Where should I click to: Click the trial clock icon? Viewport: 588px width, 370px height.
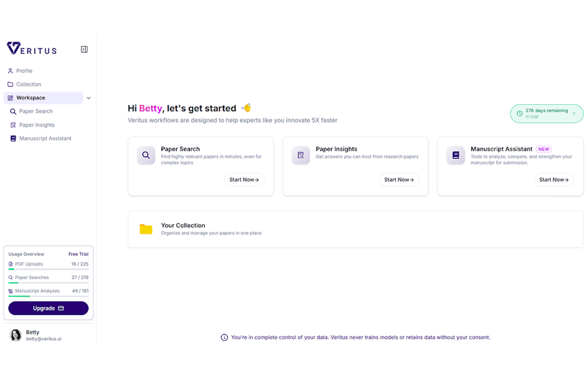[x=519, y=114]
